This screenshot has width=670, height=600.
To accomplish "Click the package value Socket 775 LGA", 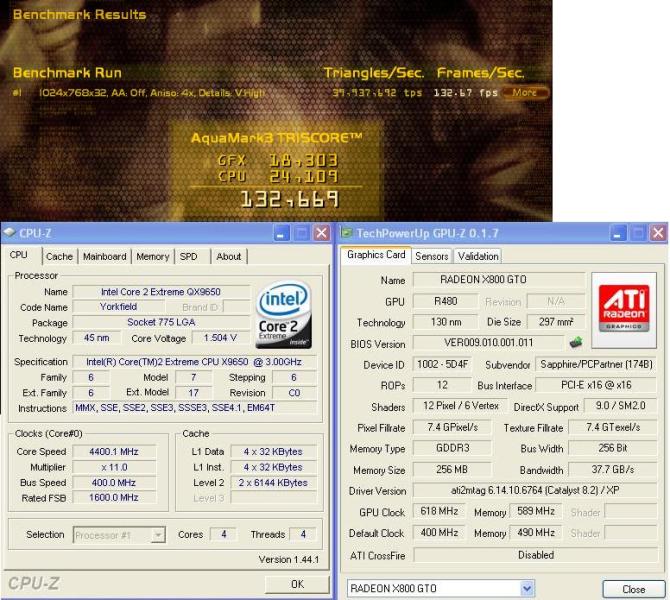I will [x=161, y=322].
